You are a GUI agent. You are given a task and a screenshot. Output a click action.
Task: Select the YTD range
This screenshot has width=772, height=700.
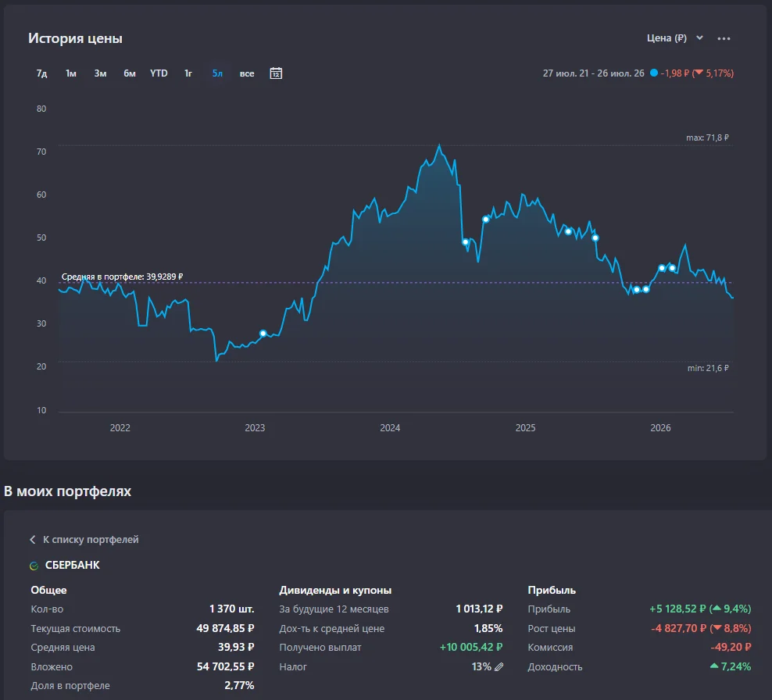click(x=159, y=73)
